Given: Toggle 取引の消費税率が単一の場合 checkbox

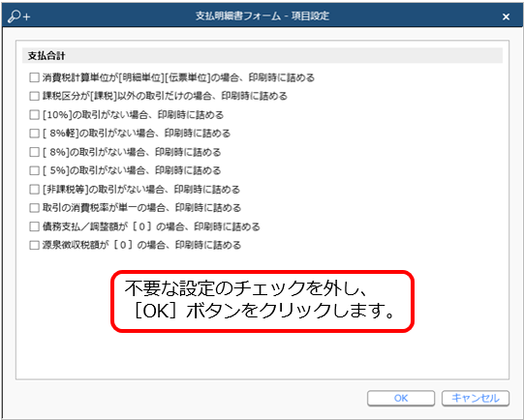Looking at the screenshot, I should pos(34,208).
